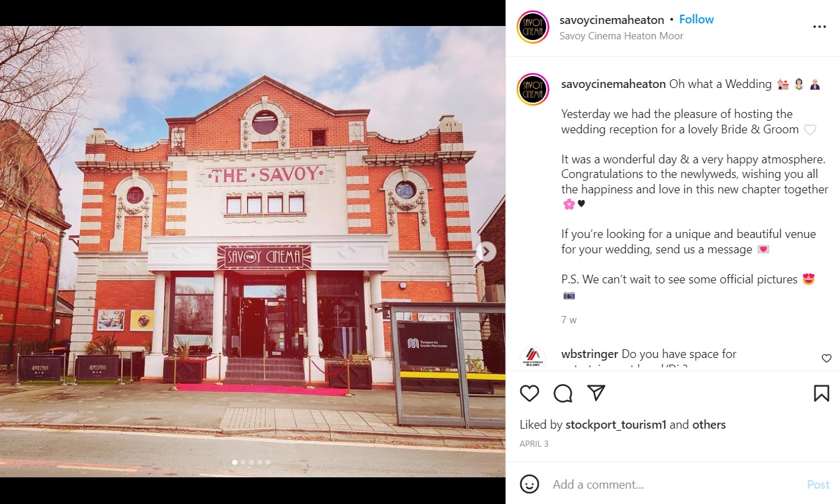This screenshot has height=504, width=839.
Task: Open savoycinemaheaton username in header
Action: 612,19
